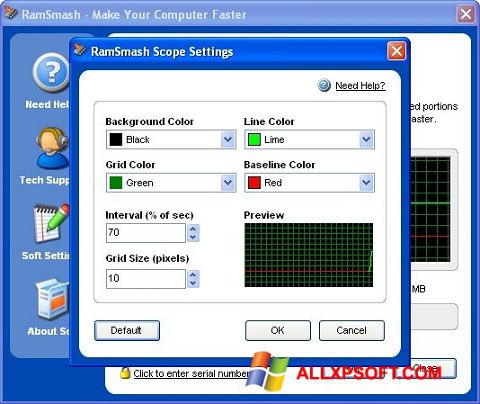Image resolution: width=480 pixels, height=404 pixels.
Task: Focus the Grid Size input field showing 10
Action: pos(146,279)
